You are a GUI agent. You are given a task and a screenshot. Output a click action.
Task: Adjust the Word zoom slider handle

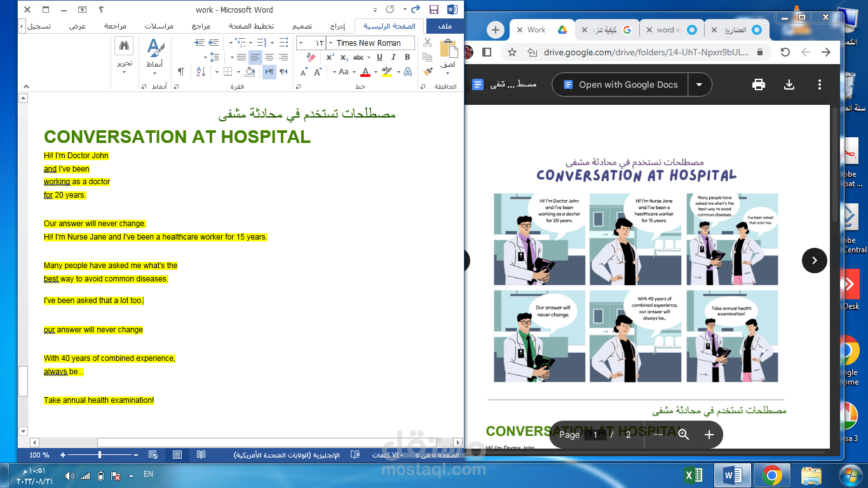pyautogui.click(x=100, y=455)
